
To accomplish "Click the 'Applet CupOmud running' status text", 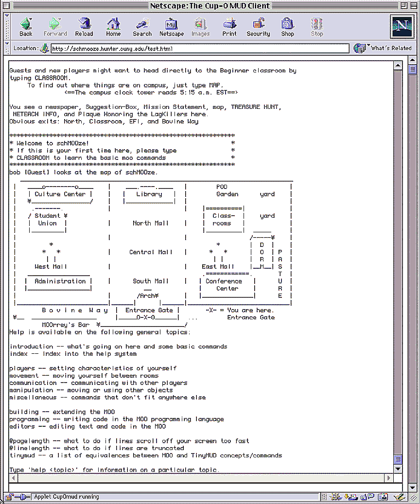I will 67,497.
